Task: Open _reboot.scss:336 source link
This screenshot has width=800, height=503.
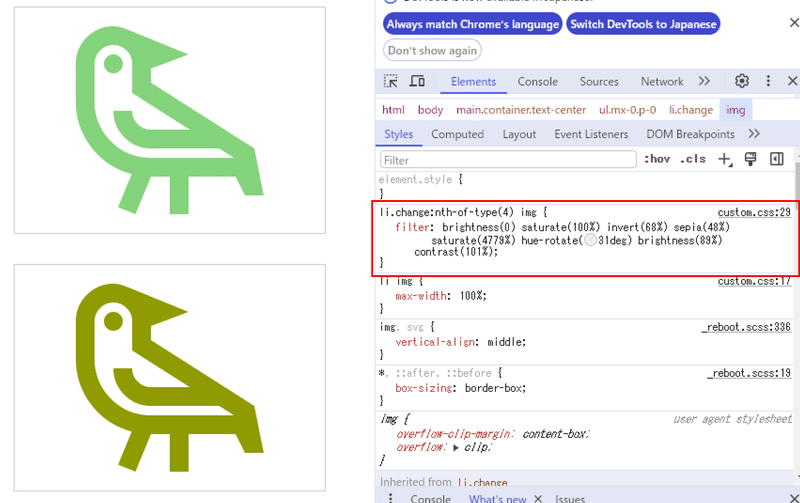Action: (x=746, y=327)
